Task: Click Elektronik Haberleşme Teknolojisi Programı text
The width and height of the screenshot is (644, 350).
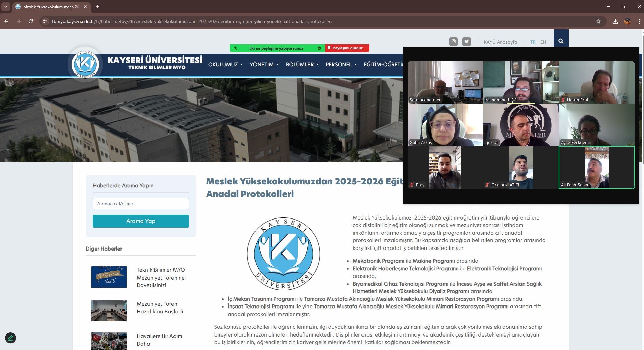Action: click(406, 268)
